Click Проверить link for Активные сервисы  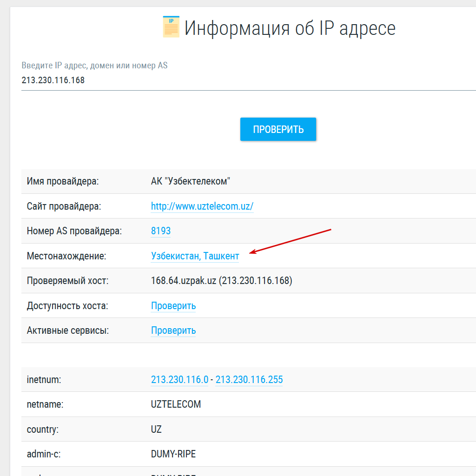[173, 331]
